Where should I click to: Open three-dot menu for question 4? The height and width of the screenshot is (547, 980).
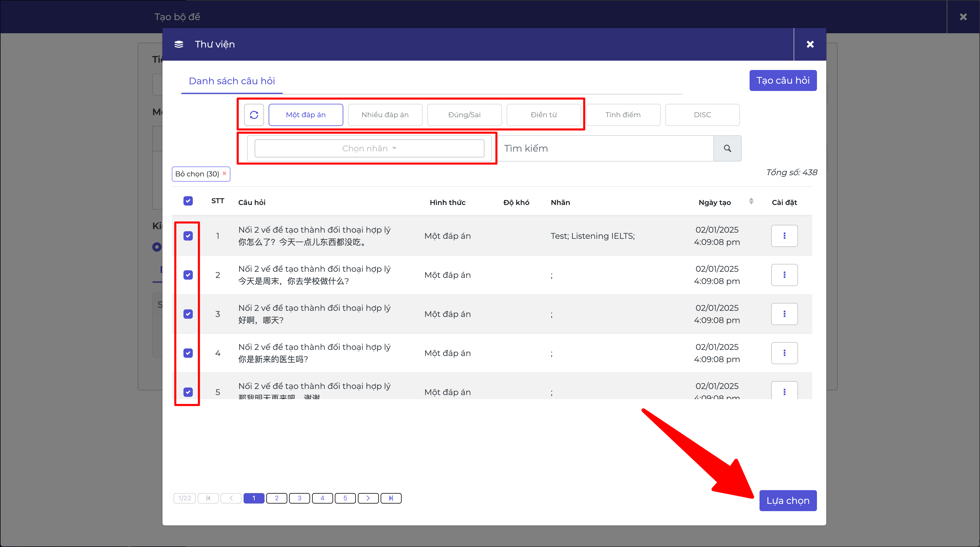pyautogui.click(x=784, y=353)
